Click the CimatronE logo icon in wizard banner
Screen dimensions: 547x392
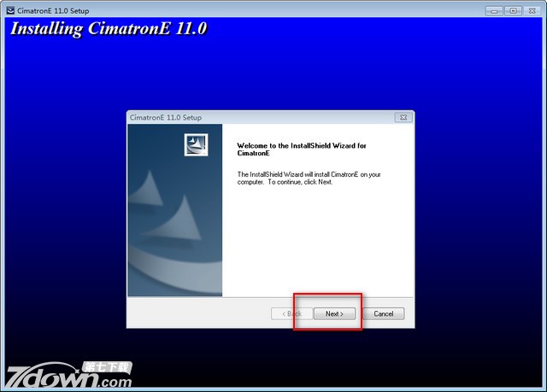tap(196, 144)
